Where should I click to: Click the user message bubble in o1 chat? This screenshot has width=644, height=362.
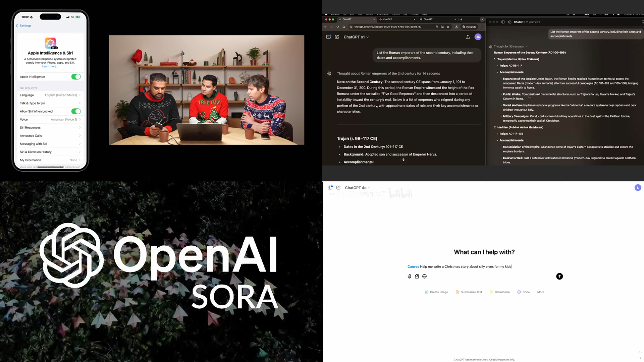click(x=427, y=55)
